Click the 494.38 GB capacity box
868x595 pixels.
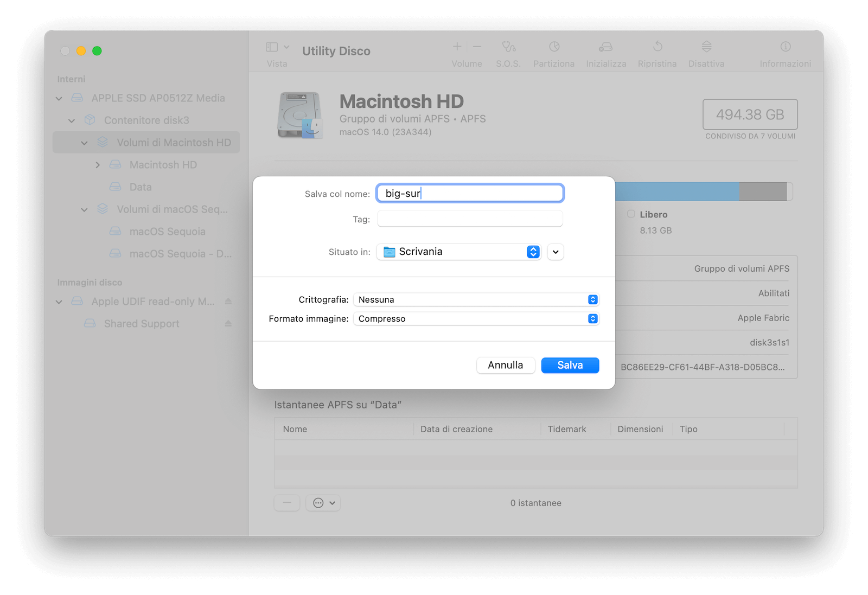[x=750, y=114]
